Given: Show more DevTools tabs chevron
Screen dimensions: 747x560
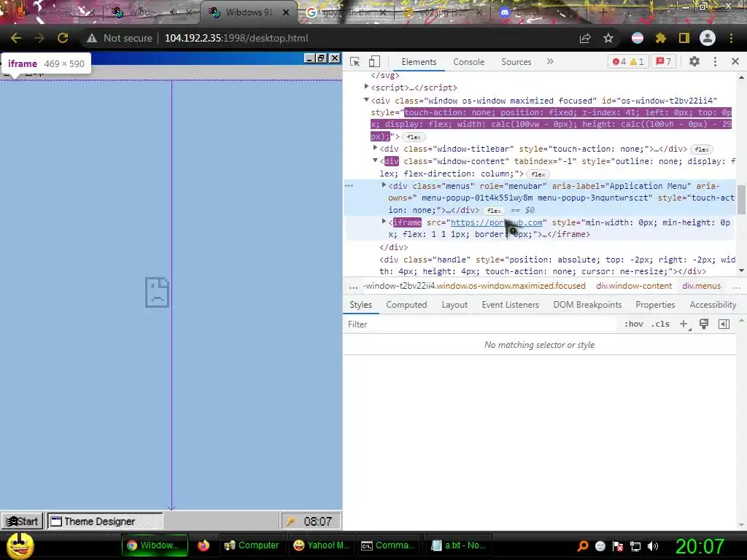Looking at the screenshot, I should (x=550, y=61).
